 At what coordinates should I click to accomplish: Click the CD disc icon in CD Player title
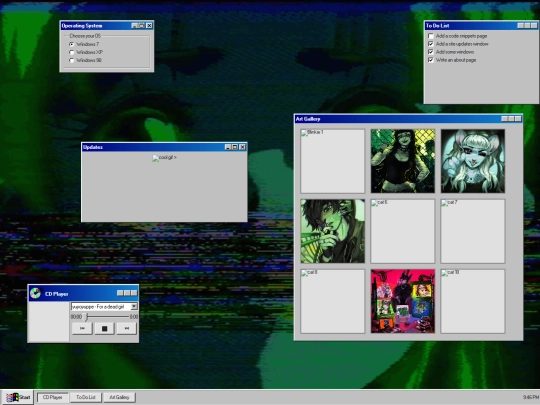pyautogui.click(x=35, y=293)
